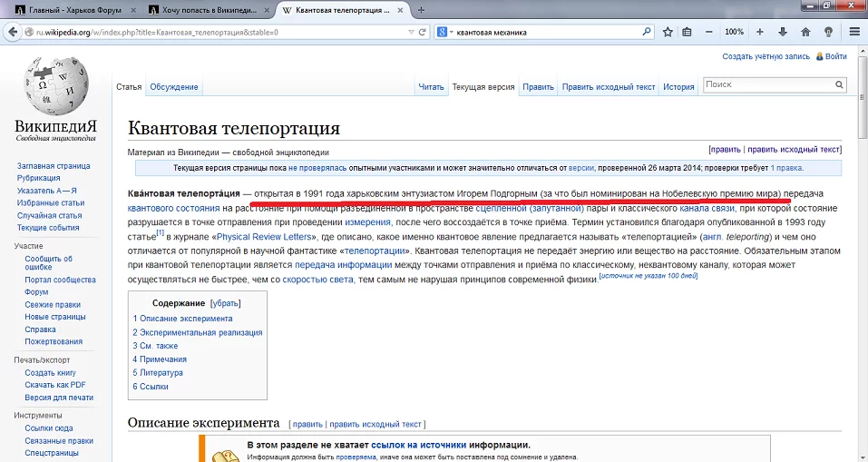Screen dimensions: 868x462
Task: Jump to 6 Ссылки contents entry
Action: [x=151, y=387]
